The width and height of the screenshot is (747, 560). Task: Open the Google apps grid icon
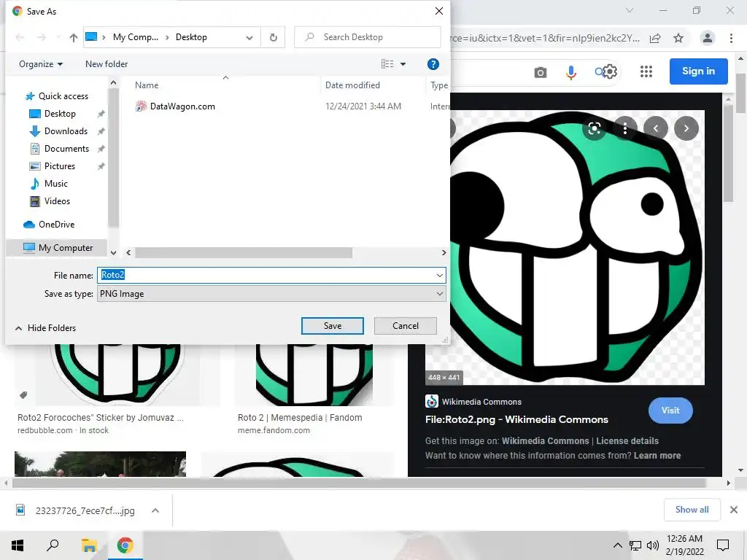point(646,72)
